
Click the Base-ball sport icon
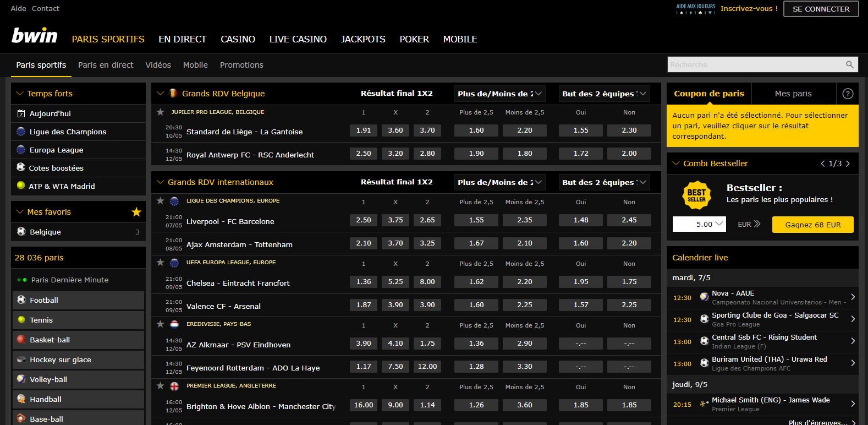[21, 418]
